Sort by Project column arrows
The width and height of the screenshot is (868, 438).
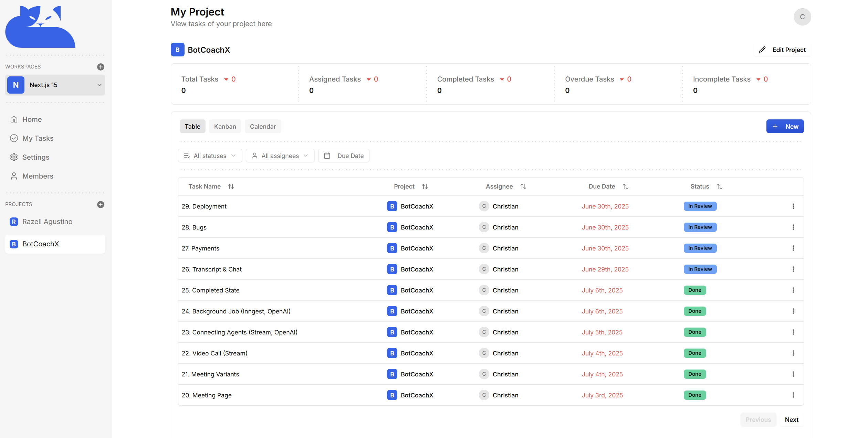[425, 186]
